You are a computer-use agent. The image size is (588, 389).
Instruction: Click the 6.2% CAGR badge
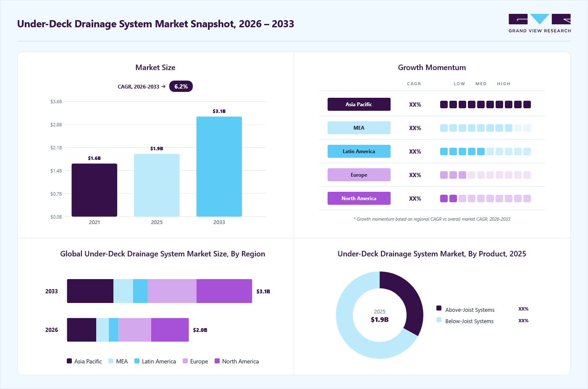click(x=181, y=86)
